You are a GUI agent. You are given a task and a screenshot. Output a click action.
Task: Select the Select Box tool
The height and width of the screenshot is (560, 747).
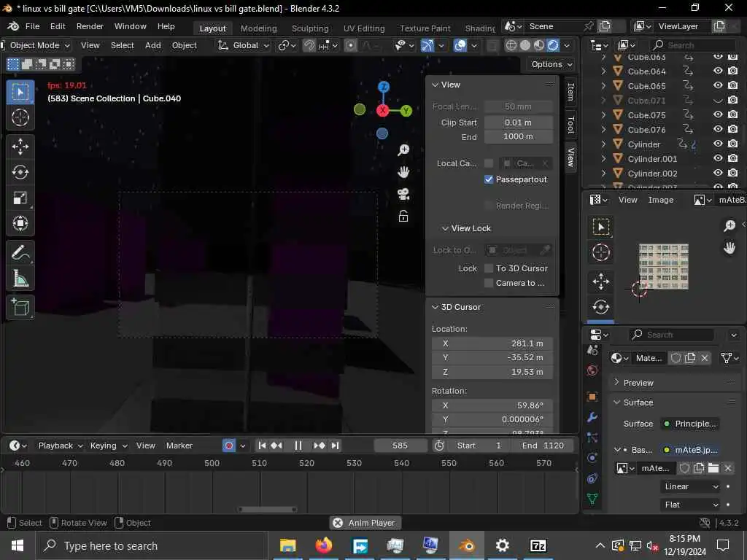(x=20, y=92)
